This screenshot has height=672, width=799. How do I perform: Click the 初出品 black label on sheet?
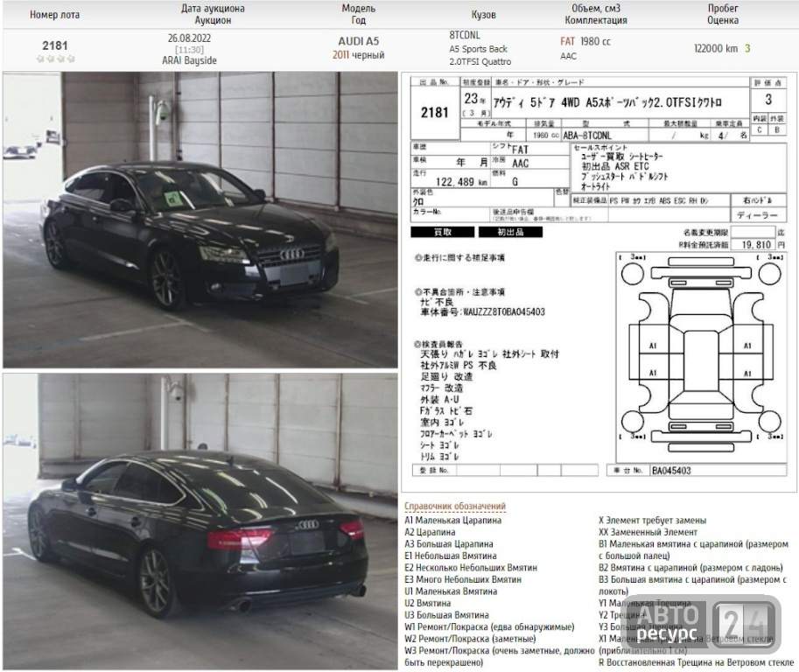pos(510,232)
